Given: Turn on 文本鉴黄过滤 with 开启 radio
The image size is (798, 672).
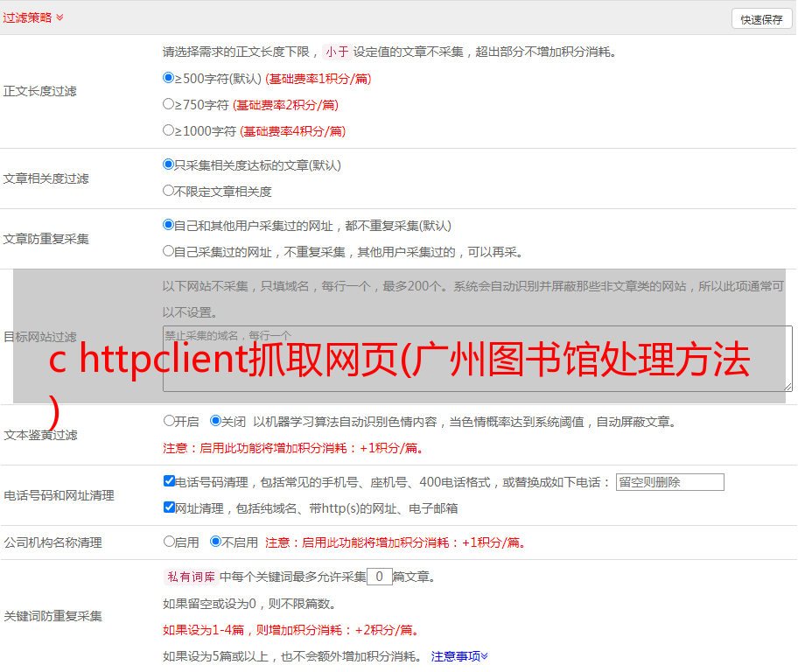Looking at the screenshot, I should coord(169,421).
